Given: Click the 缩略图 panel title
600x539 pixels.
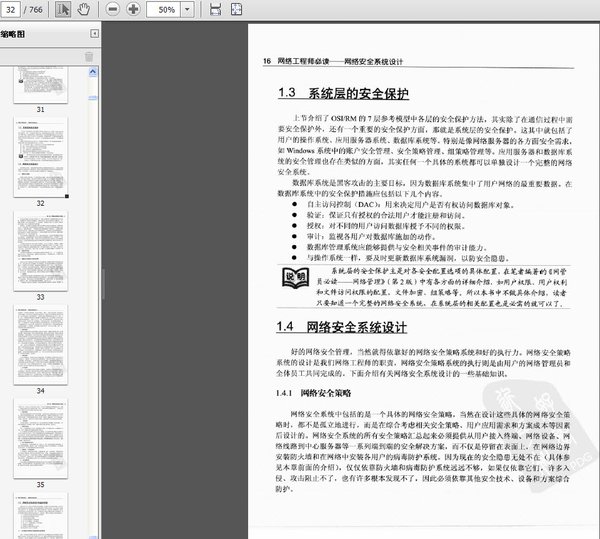Looking at the screenshot, I should pos(13,34).
